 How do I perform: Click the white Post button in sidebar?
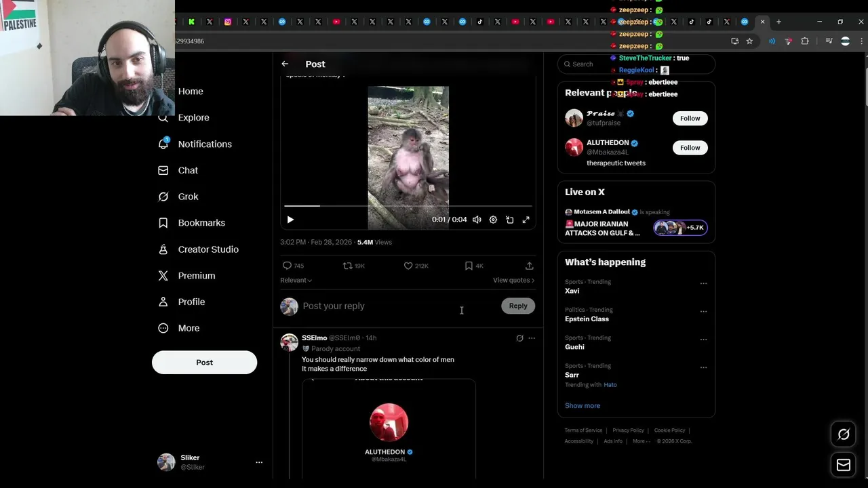click(x=204, y=362)
